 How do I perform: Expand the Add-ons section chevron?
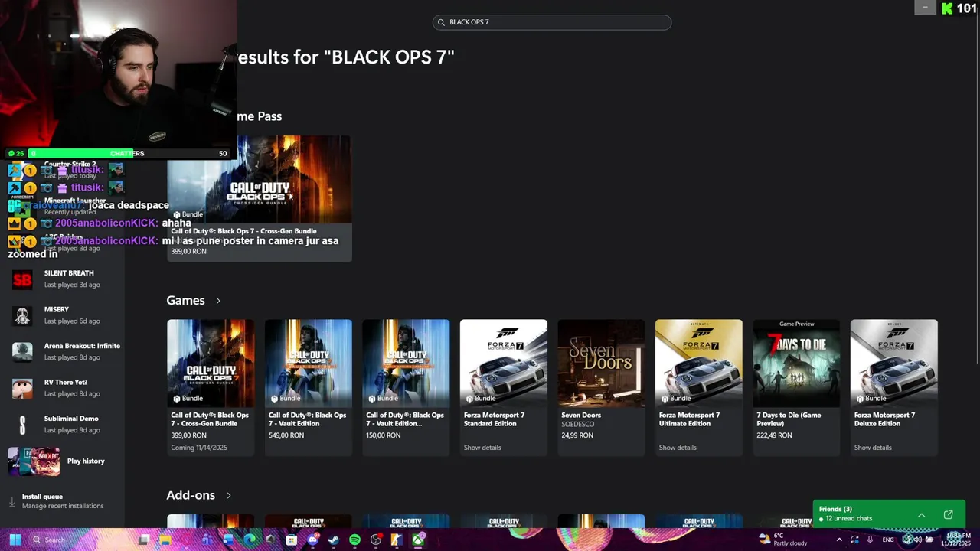coord(228,495)
